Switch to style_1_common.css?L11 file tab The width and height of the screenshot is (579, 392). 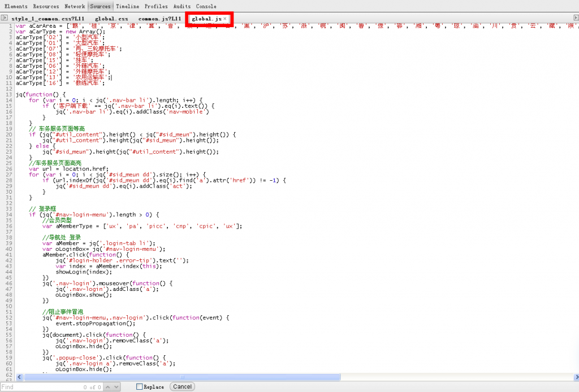[48, 19]
